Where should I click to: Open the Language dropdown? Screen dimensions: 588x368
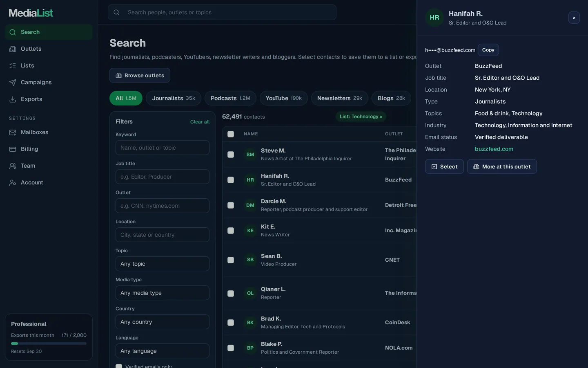click(x=163, y=351)
